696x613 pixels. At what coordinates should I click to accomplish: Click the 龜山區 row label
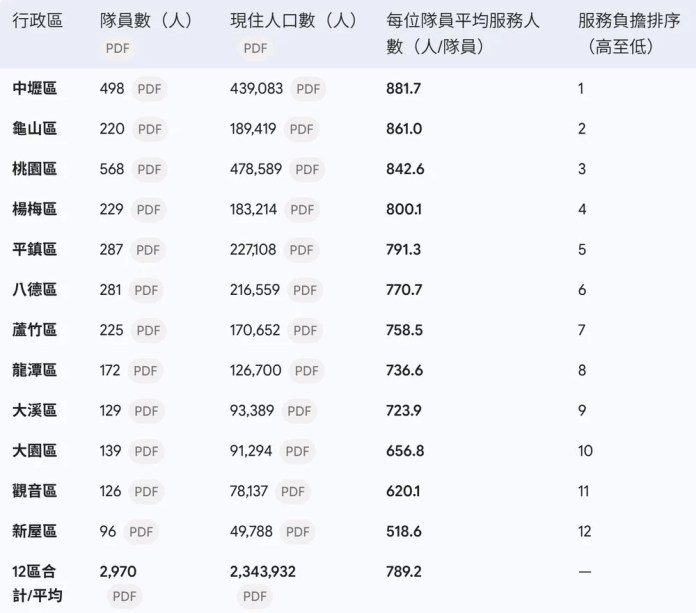tap(35, 129)
